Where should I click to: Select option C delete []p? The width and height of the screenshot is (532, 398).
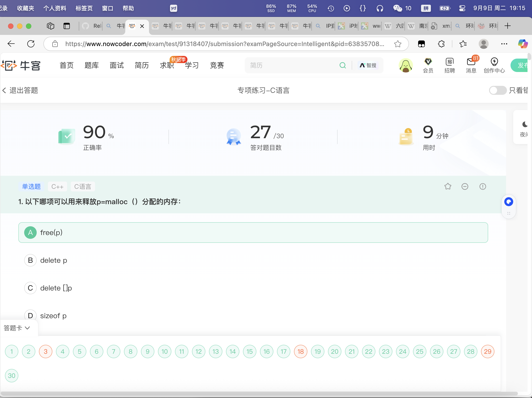253,288
